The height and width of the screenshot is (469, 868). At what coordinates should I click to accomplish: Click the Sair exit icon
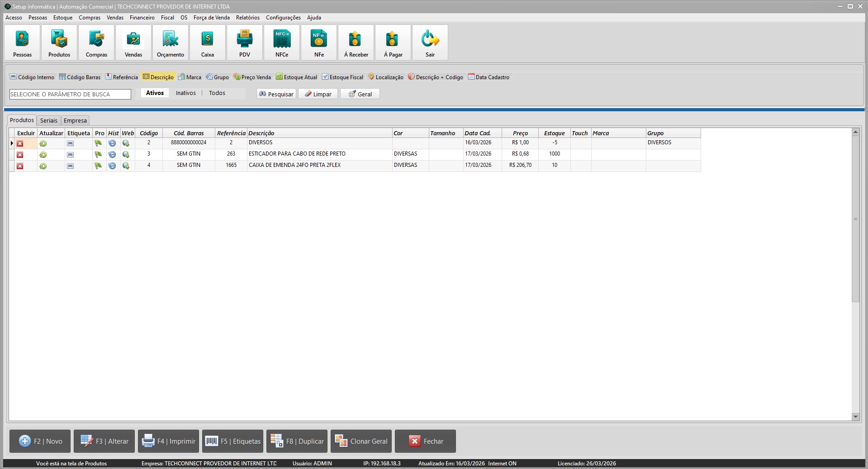[430, 43]
